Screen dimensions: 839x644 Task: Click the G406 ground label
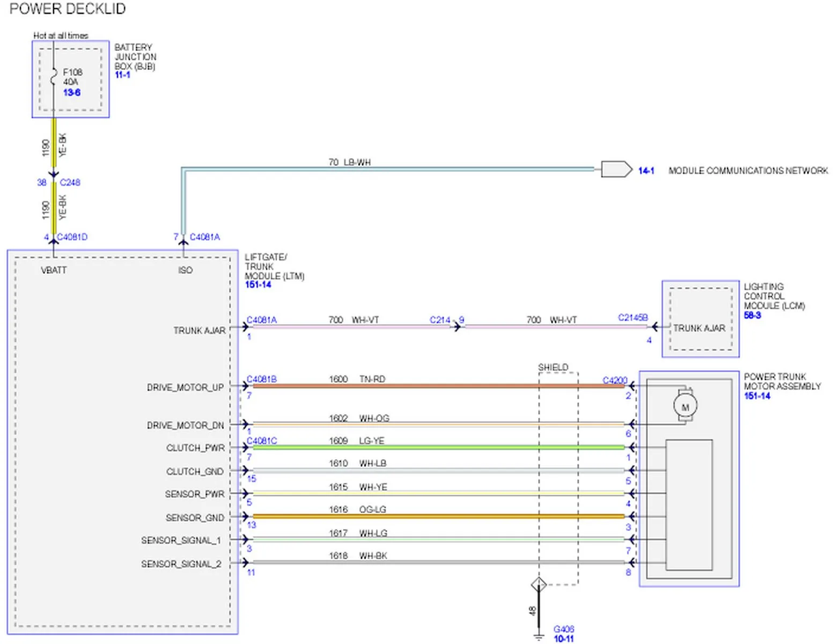coord(564,629)
